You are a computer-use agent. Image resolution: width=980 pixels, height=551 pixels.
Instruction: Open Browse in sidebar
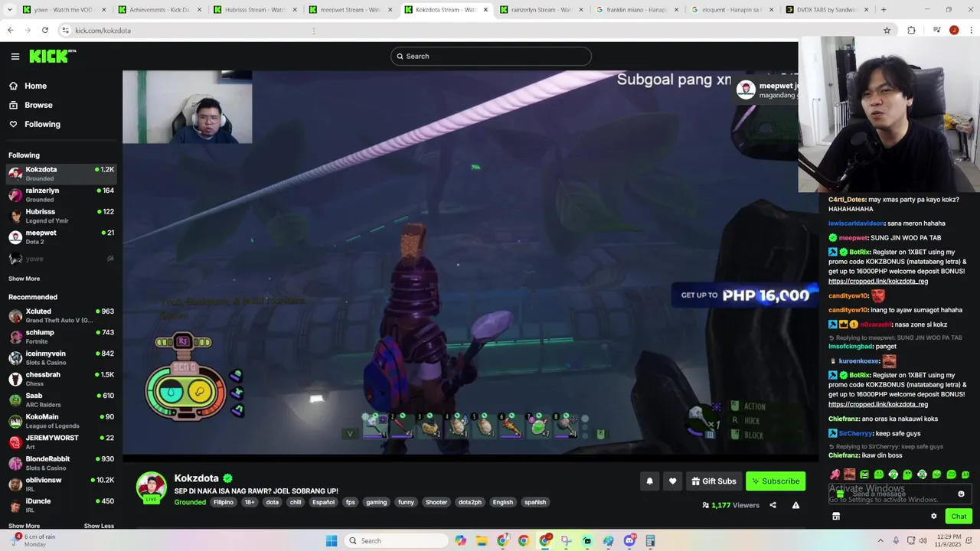[x=38, y=105]
